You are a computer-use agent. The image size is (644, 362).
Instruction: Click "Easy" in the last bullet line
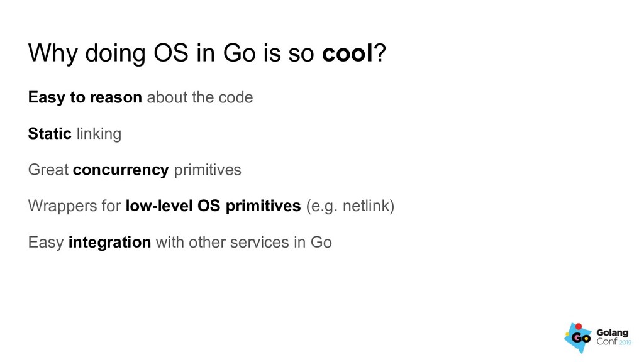46,243
